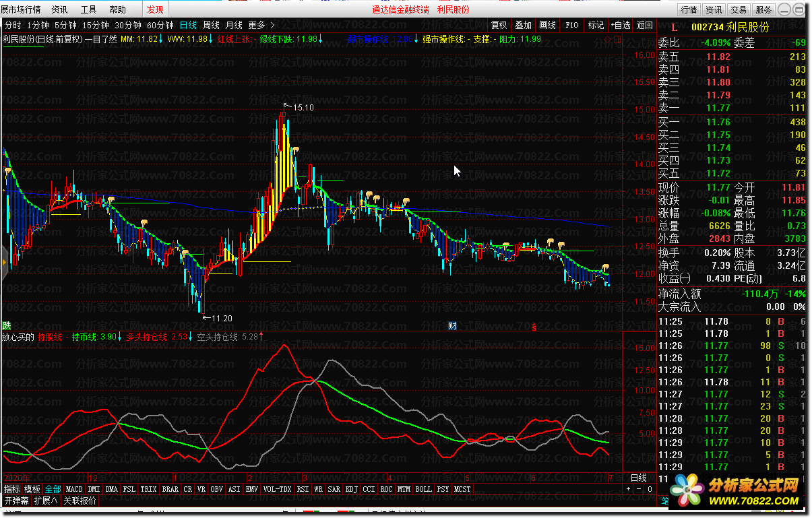Screen dimensions: 812x518
Task: Click the 买一 price 11.76
Action: point(718,123)
